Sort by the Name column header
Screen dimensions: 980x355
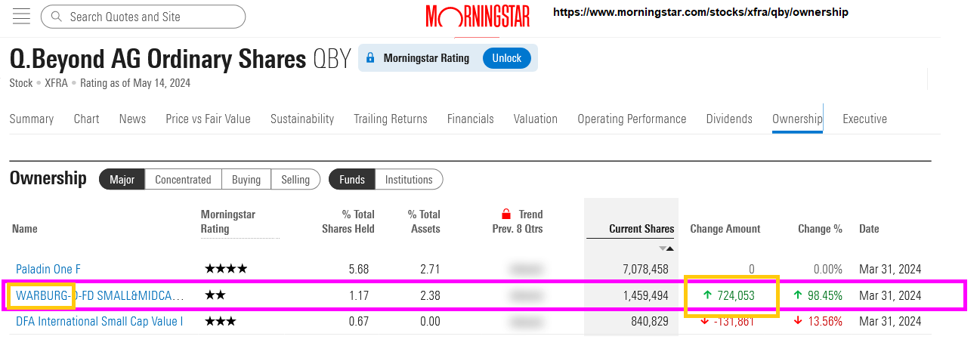pyautogui.click(x=25, y=229)
